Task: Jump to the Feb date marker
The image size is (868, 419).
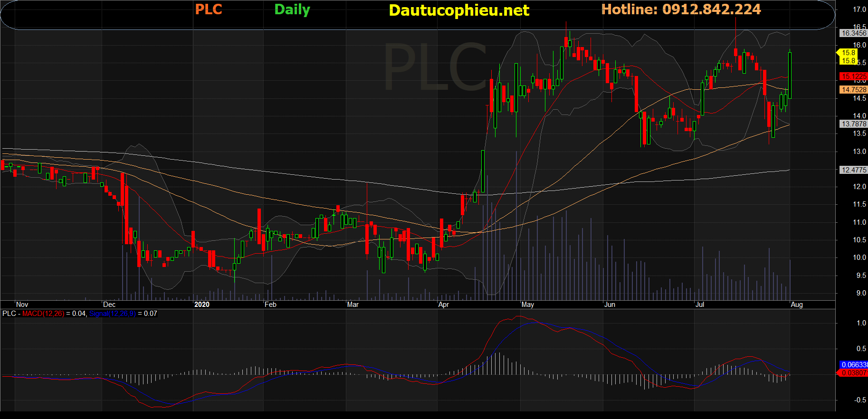Action: click(x=270, y=305)
